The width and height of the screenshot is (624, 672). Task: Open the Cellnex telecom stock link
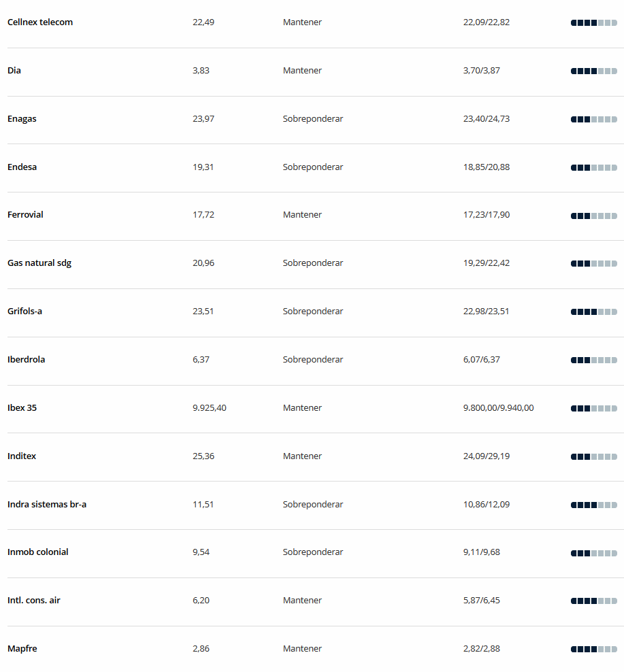pyautogui.click(x=40, y=22)
